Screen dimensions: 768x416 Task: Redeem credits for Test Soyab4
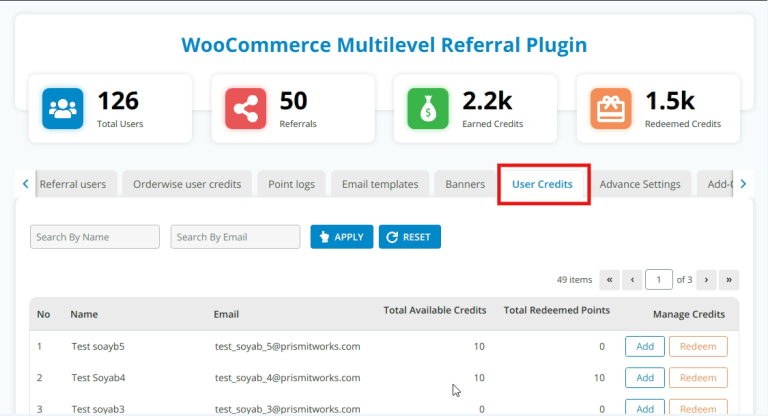click(698, 378)
